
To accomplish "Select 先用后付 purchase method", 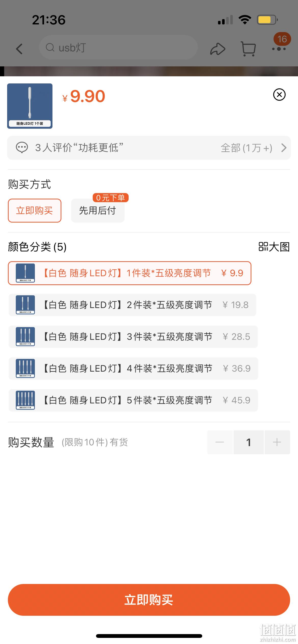I will 98,211.
